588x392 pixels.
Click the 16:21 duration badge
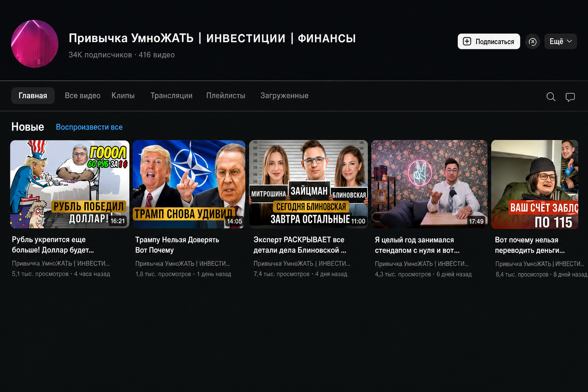pyautogui.click(x=118, y=221)
